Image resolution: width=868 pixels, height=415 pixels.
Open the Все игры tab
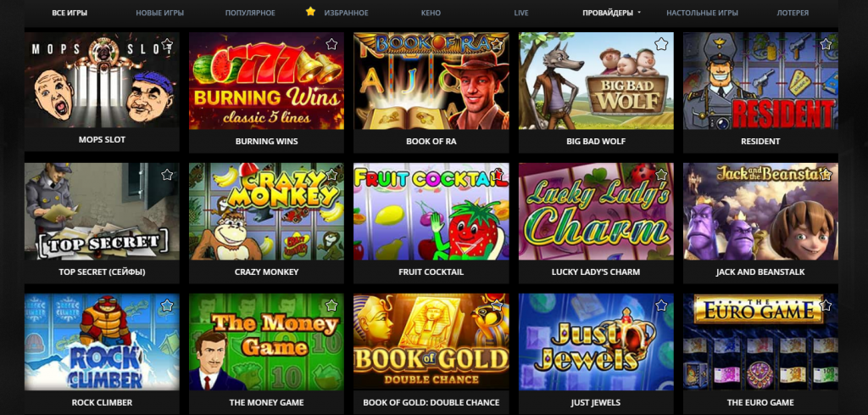(70, 13)
